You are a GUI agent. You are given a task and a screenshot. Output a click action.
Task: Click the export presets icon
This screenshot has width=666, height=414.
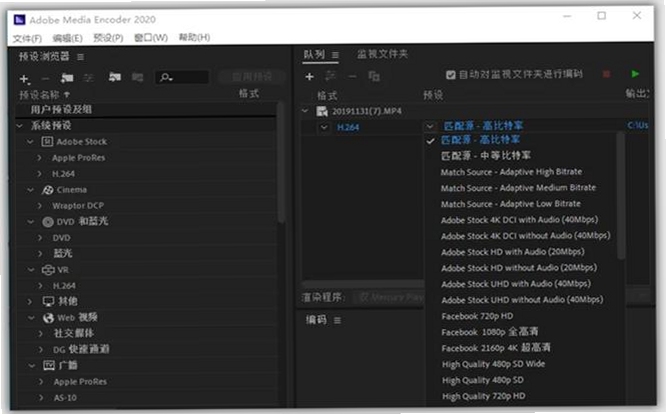138,77
